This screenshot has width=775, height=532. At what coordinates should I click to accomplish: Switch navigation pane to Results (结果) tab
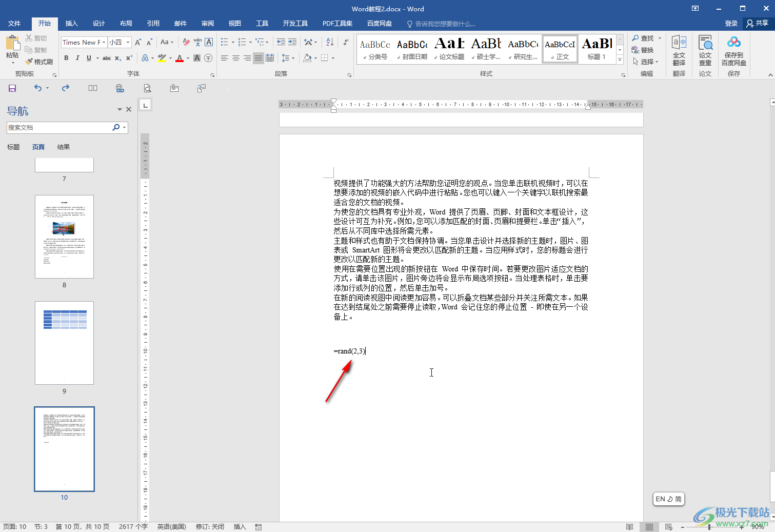coord(64,147)
